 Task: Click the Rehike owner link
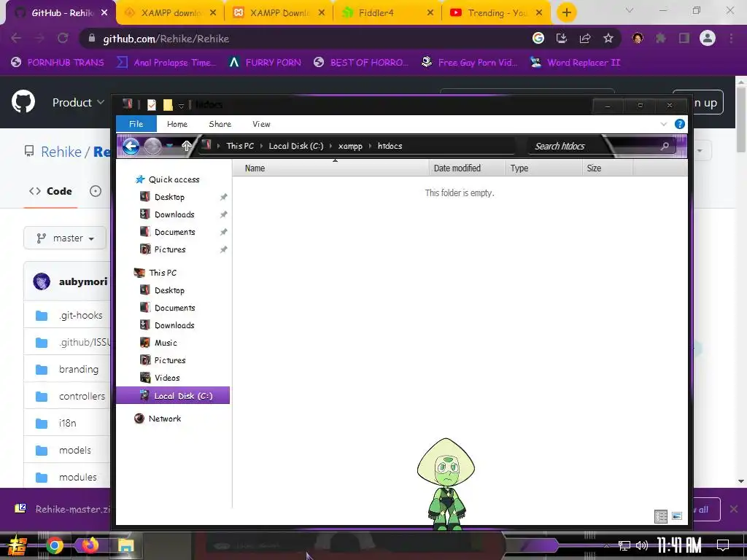point(61,152)
